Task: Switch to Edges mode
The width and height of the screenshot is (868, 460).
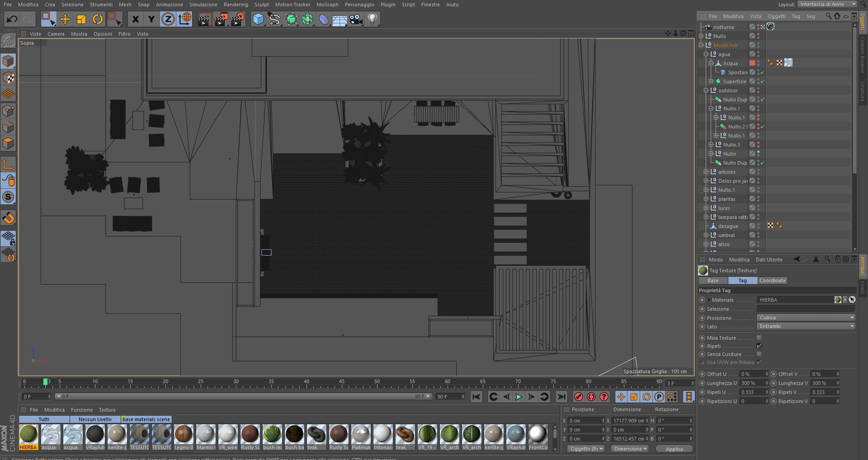Action: (x=8, y=127)
